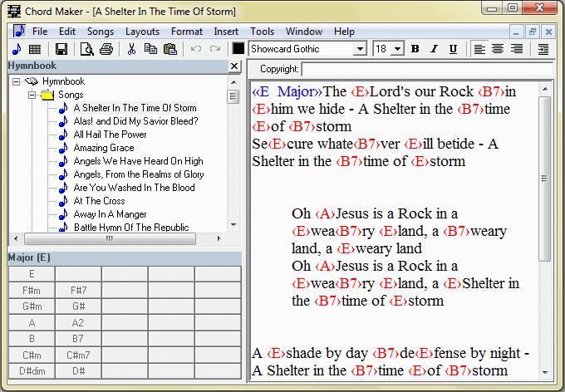Select song At The Cross
565x392 pixels.
99,201
